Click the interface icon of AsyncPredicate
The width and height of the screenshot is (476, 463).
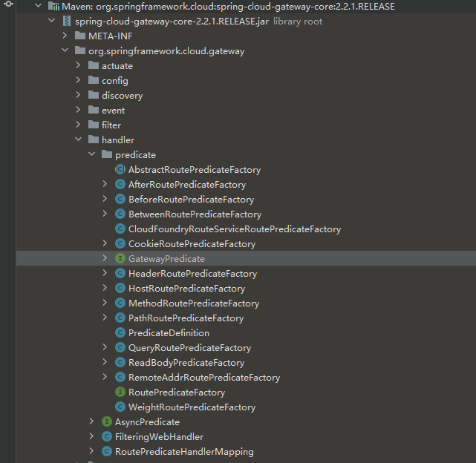tap(107, 421)
